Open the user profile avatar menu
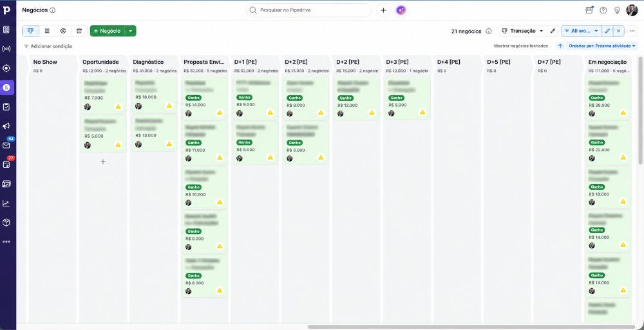The height and width of the screenshot is (330, 644). [x=632, y=10]
